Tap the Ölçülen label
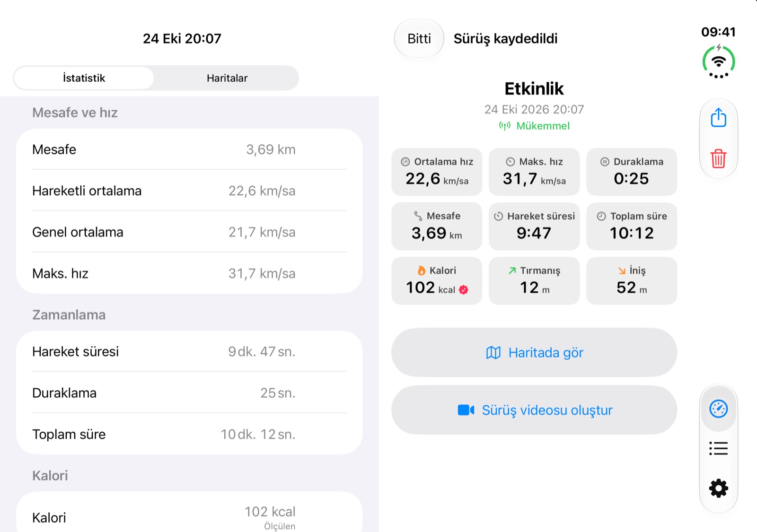The height and width of the screenshot is (532, 757). pyautogui.click(x=280, y=526)
